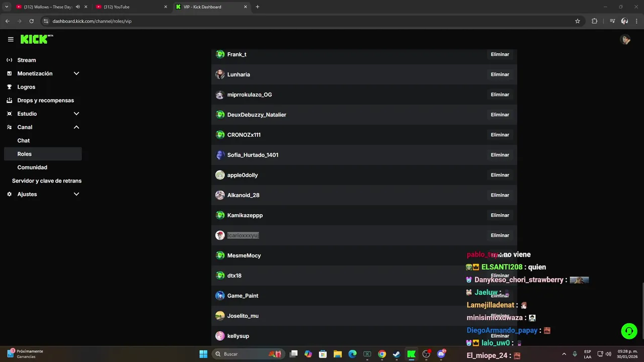Open the tab search dropdown arrow
644x362 pixels.
7,7
